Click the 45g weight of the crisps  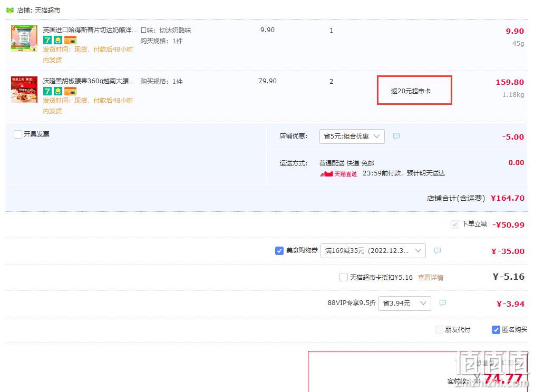518,44
